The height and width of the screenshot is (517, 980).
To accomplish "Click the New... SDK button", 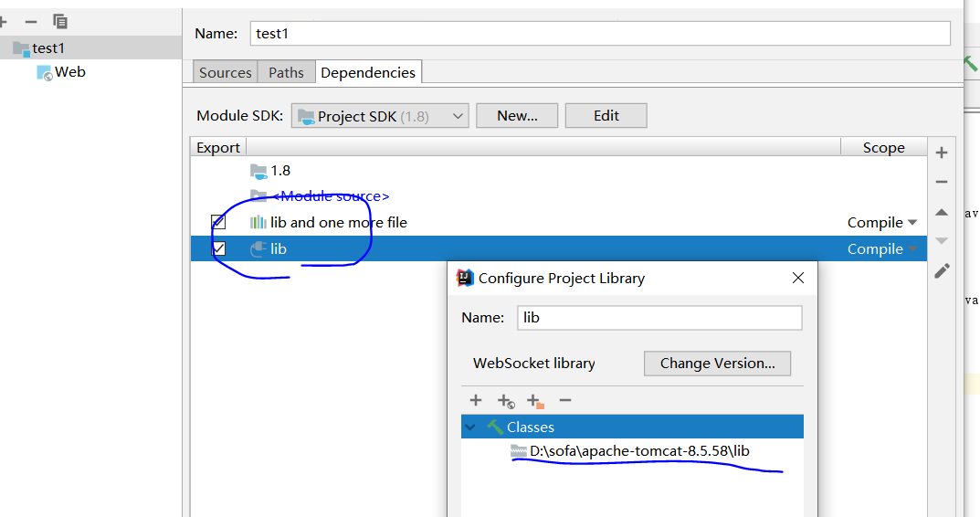I will coord(517,116).
